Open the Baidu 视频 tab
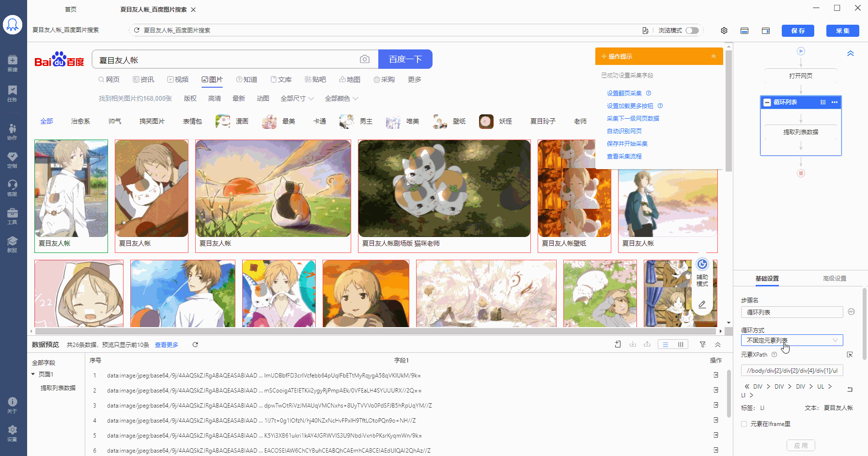The width and height of the screenshot is (868, 456). (x=178, y=79)
